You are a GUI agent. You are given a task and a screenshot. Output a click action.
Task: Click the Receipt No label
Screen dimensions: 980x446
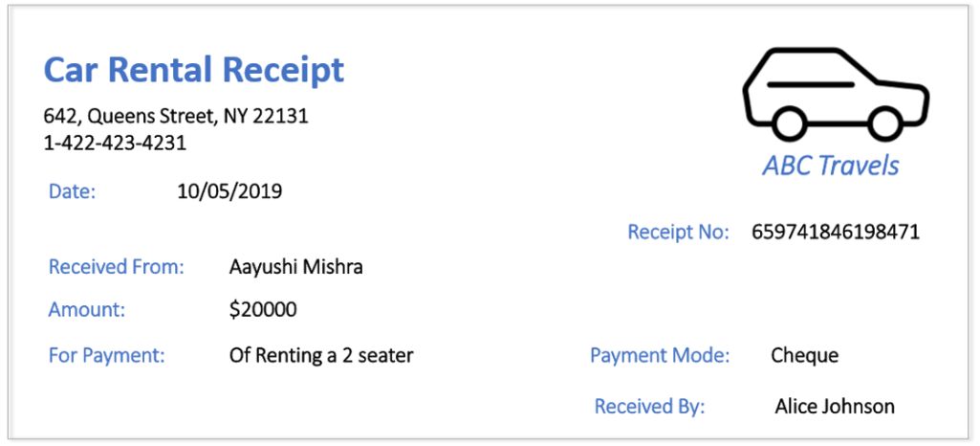point(678,232)
